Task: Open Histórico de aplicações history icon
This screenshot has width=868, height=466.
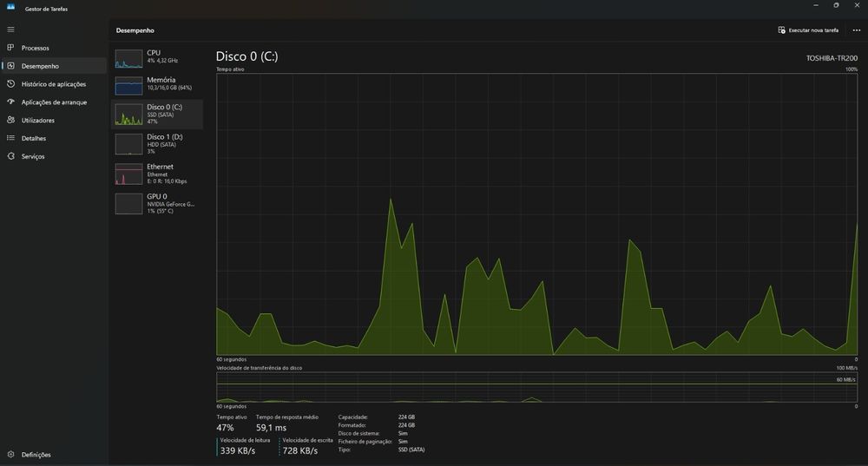Action: pos(10,84)
